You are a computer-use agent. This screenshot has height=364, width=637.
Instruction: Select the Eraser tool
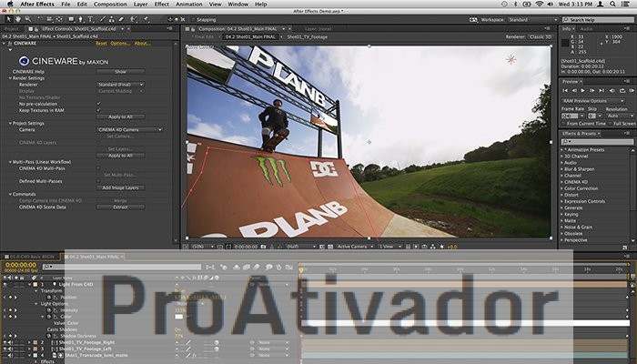[x=121, y=19]
